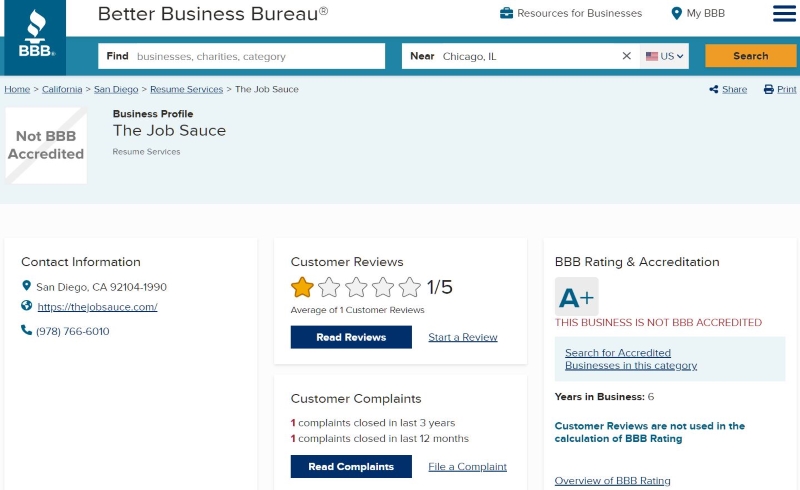Screen dimensions: 800x490
Task: Click the Print printer icon
Action: pos(768,89)
